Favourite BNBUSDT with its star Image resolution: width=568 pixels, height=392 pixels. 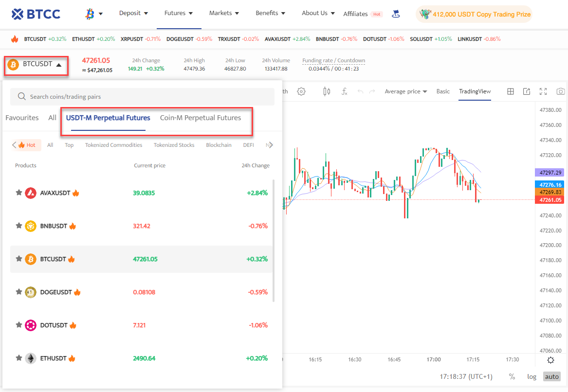click(19, 226)
